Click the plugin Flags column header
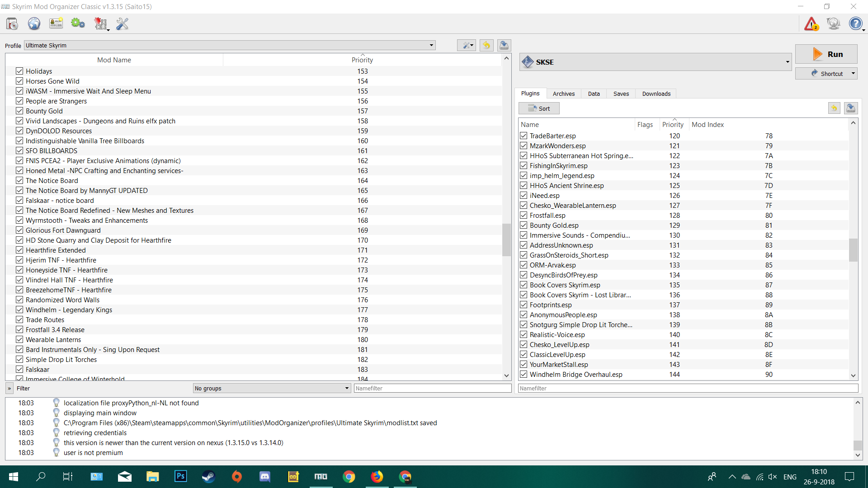 645,124
